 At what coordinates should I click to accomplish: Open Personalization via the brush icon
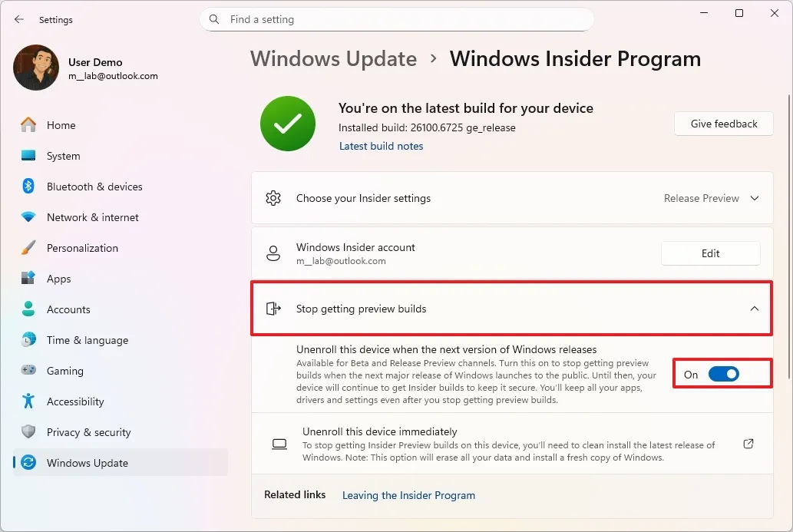pyautogui.click(x=28, y=248)
